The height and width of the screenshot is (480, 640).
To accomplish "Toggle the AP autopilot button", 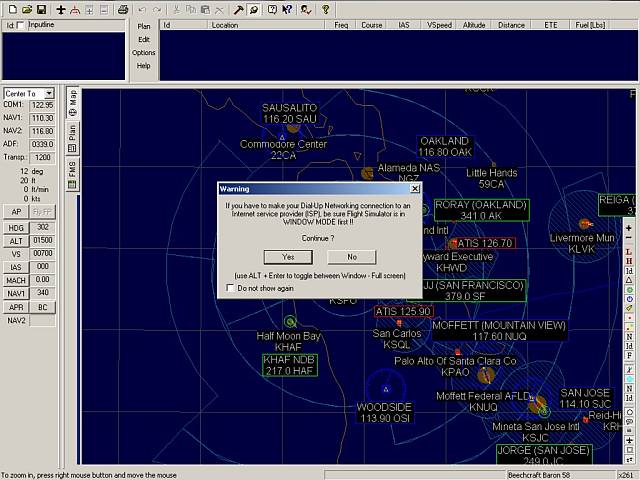I will tap(15, 212).
